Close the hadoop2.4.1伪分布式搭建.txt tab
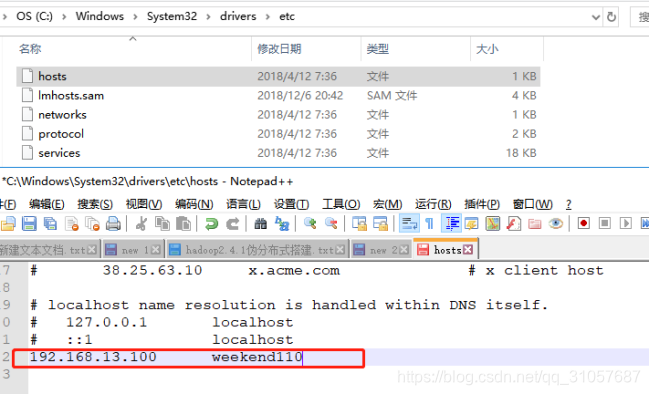650x395 pixels. pyautogui.click(x=340, y=250)
